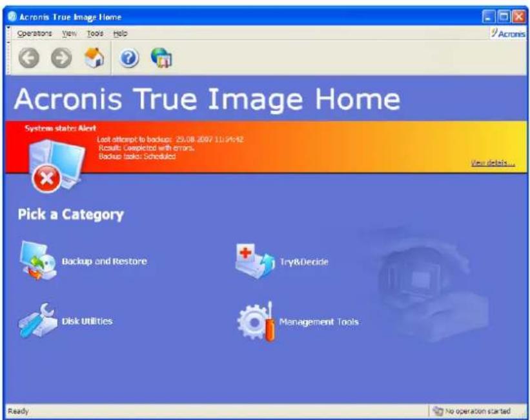
Task: Open the Help menu
Action: pos(120,34)
